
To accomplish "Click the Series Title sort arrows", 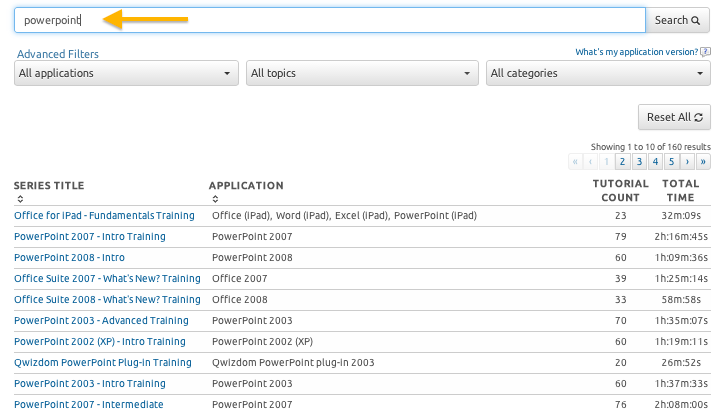I will click(x=19, y=199).
